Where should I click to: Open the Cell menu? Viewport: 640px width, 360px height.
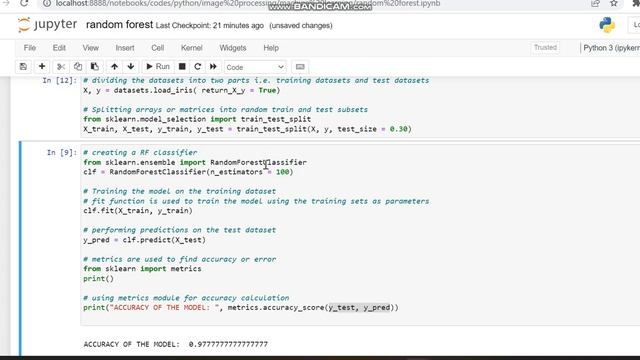pyautogui.click(x=158, y=48)
